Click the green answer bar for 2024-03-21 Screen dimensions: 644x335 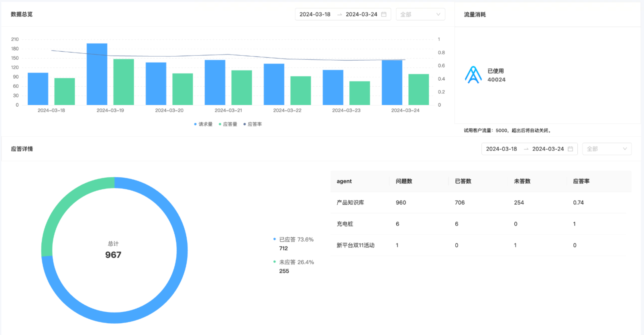(x=242, y=88)
